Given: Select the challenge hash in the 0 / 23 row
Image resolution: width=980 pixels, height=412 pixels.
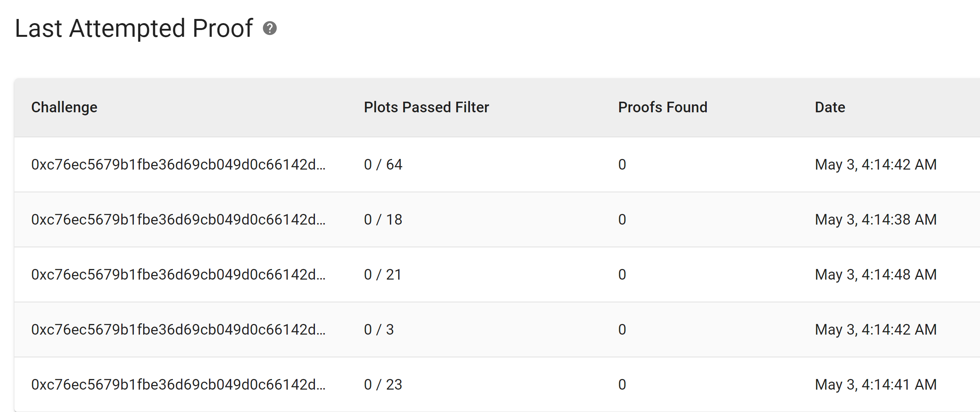Looking at the screenshot, I should 178,385.
